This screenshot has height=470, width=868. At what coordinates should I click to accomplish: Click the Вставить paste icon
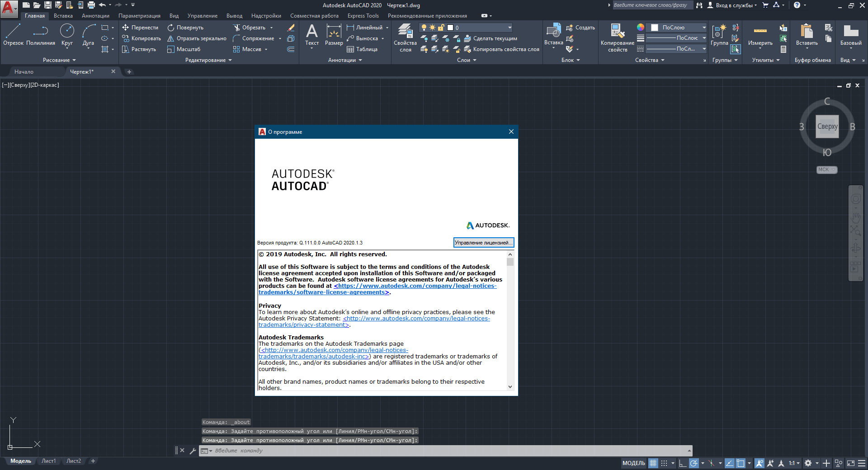[807, 35]
